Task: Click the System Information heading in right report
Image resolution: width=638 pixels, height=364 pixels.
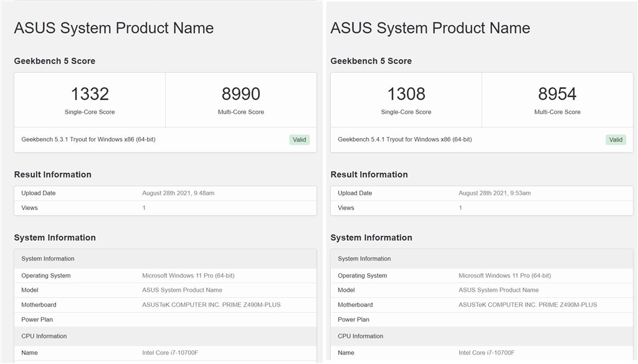Action: [371, 238]
